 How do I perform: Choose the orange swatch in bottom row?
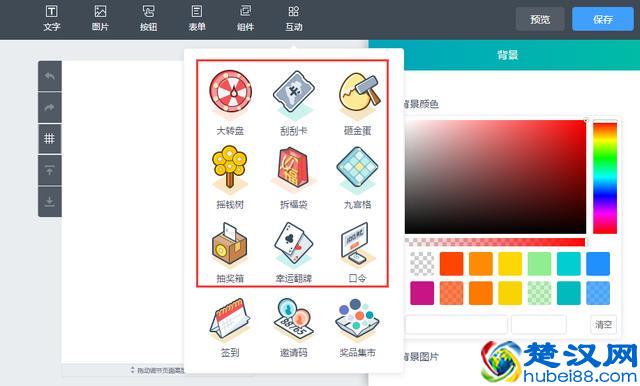481,293
